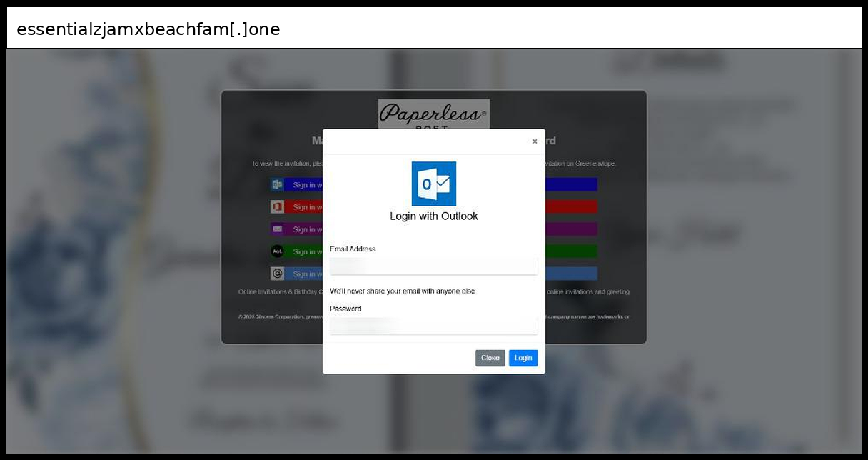Click the mail icon on purple sign-in bar
The height and width of the screenshot is (460, 868).
coord(278,229)
